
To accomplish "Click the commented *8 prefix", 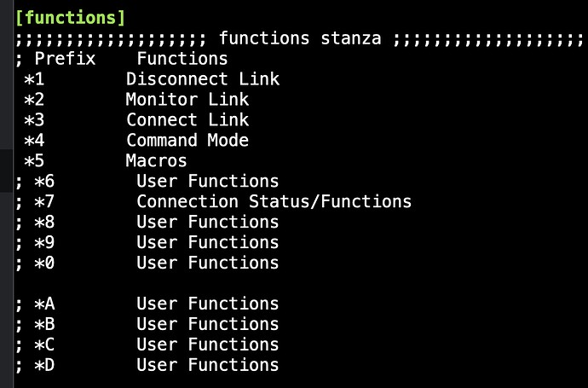I will [44, 223].
